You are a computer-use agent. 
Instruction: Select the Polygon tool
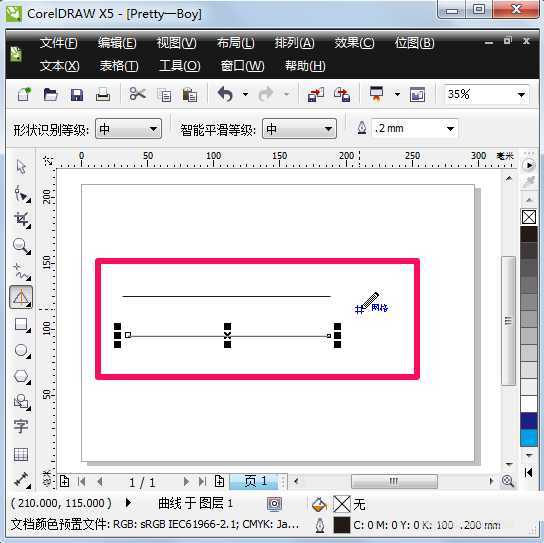point(22,376)
